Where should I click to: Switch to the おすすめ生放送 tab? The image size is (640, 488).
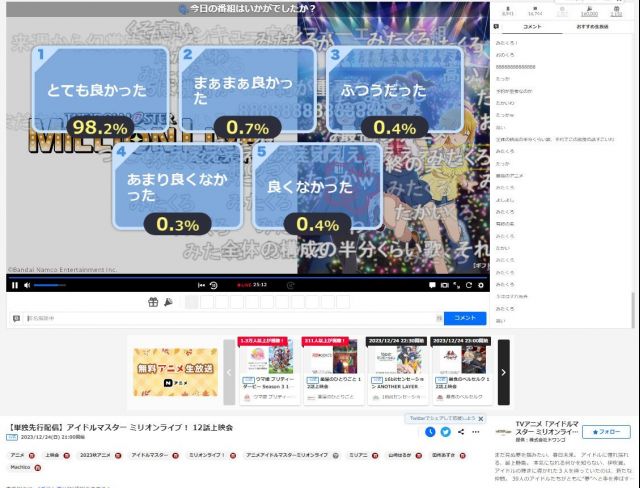coord(592,27)
